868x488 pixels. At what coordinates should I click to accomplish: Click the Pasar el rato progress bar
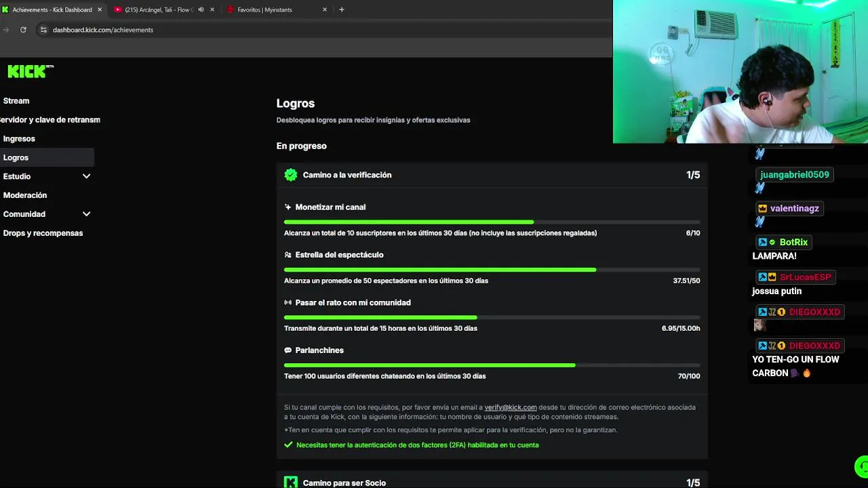point(492,317)
